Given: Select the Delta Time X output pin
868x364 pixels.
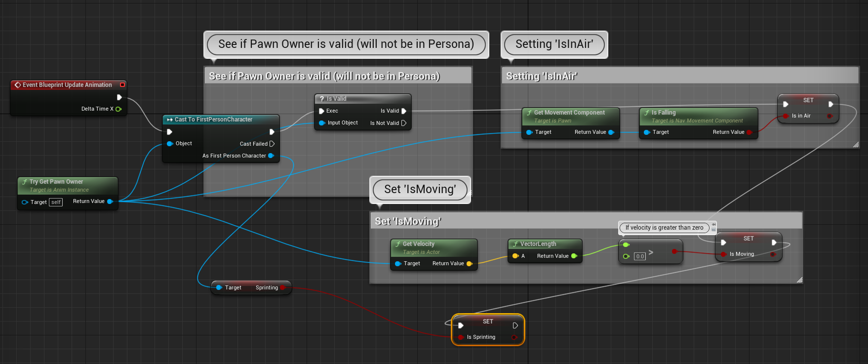Looking at the screenshot, I should point(118,109).
